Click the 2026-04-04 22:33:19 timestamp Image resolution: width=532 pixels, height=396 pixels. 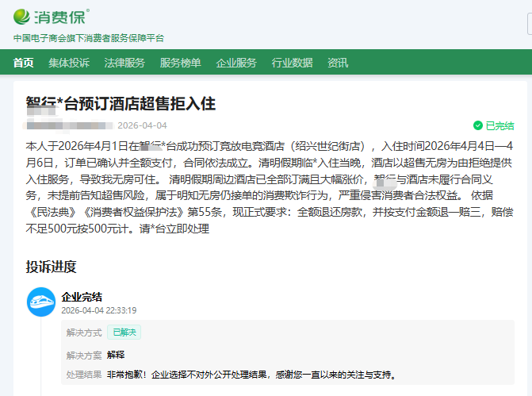[99, 310]
